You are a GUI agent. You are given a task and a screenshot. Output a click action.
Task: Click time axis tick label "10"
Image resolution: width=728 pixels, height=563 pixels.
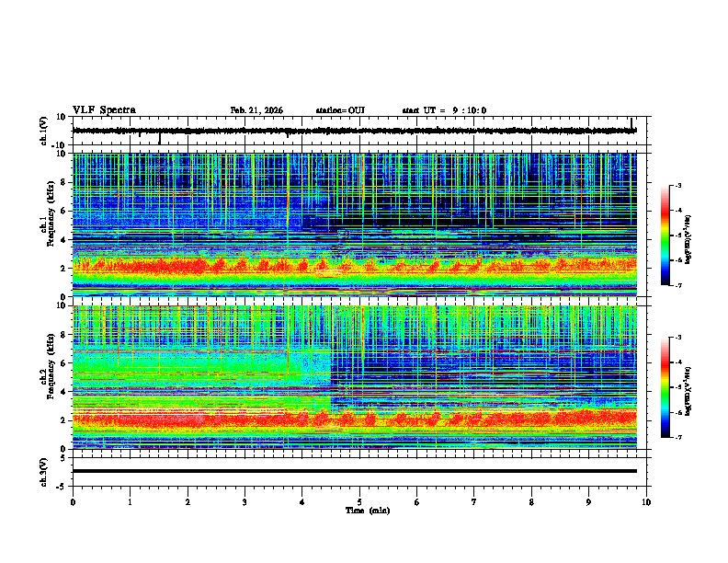pyautogui.click(x=646, y=502)
